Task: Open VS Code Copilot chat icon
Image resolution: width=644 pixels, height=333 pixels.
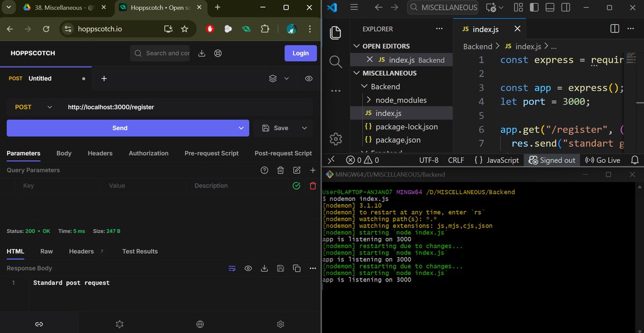Action: tap(491, 8)
